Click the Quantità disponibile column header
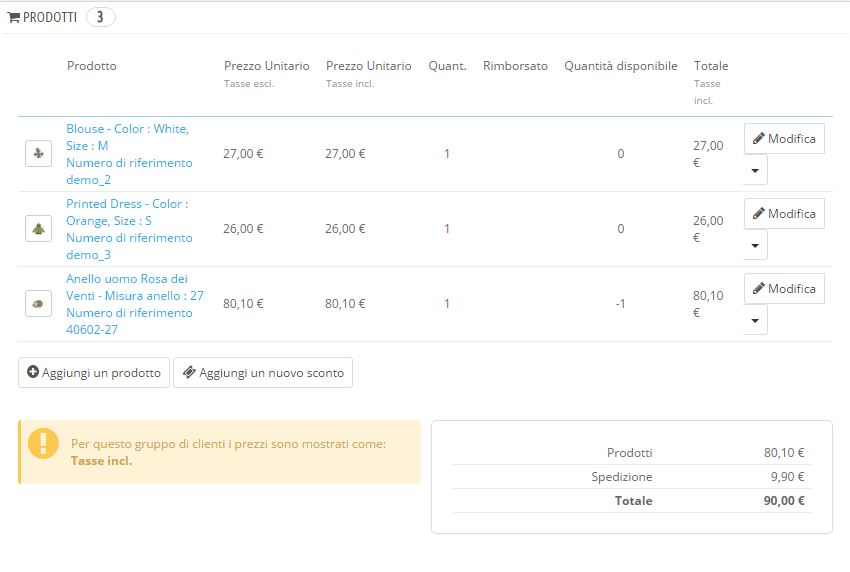The height and width of the screenshot is (572, 850). [x=620, y=66]
